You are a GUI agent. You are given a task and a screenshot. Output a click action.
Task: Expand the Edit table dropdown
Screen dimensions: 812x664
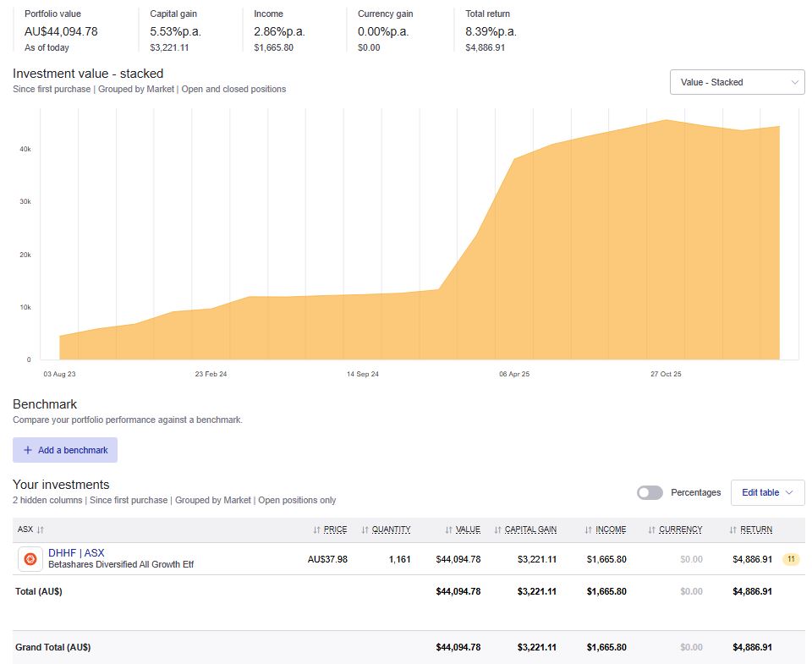coord(767,492)
